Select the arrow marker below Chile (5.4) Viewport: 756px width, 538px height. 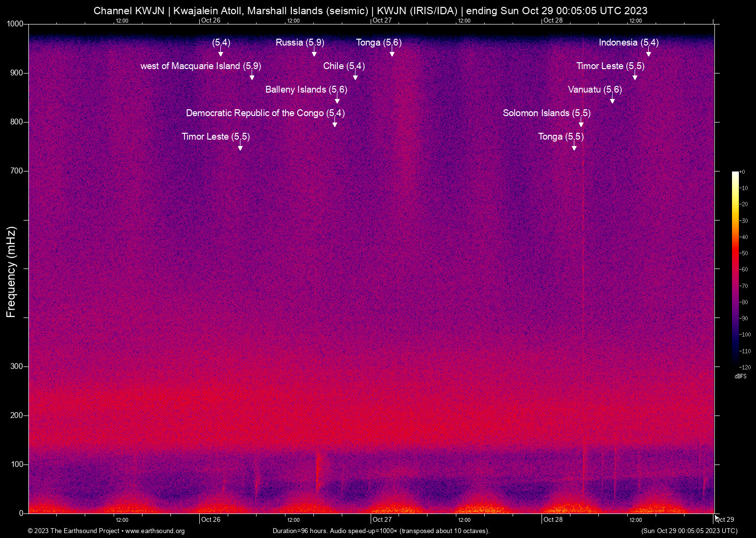point(355,76)
